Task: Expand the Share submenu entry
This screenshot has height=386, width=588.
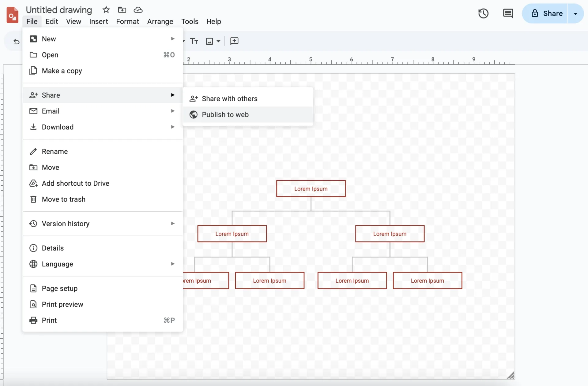Action: point(103,95)
